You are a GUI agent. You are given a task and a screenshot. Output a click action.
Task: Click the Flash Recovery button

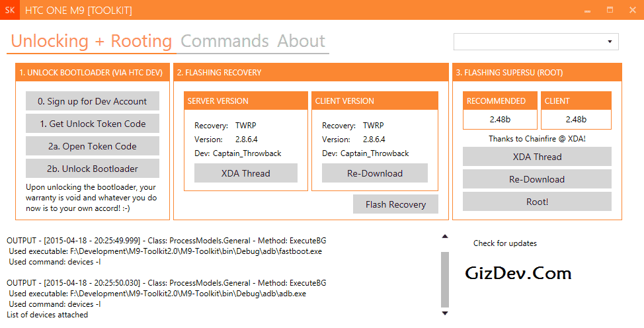(395, 204)
